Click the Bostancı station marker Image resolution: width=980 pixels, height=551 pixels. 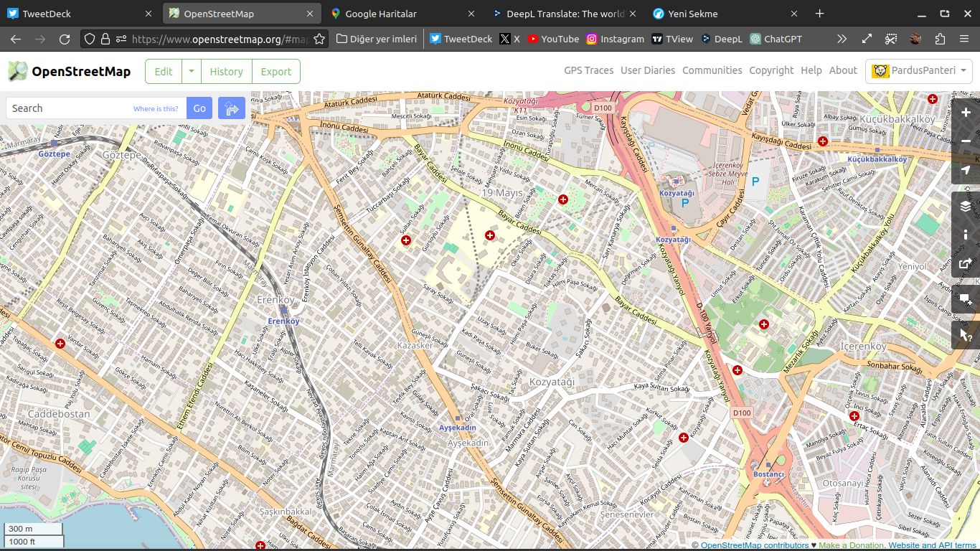click(768, 466)
